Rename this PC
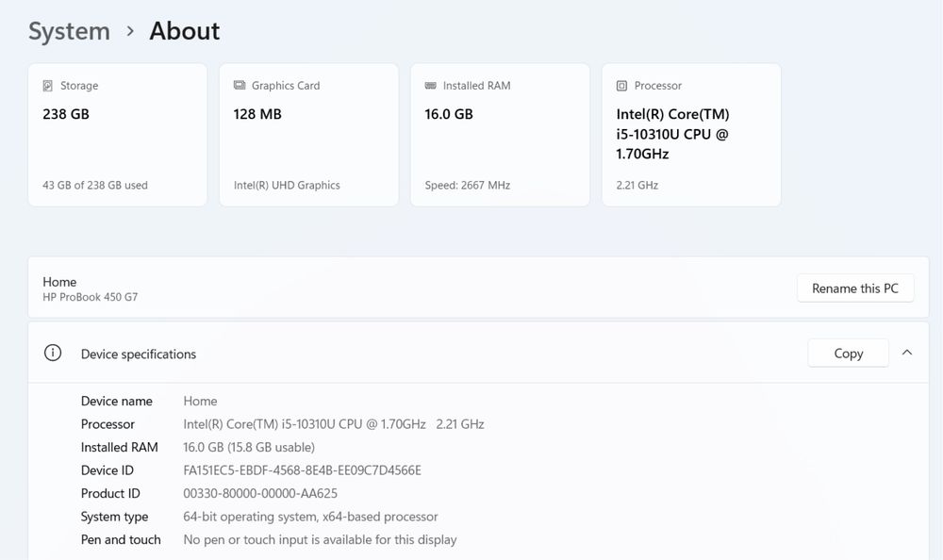The width and height of the screenshot is (943, 560). 855,288
